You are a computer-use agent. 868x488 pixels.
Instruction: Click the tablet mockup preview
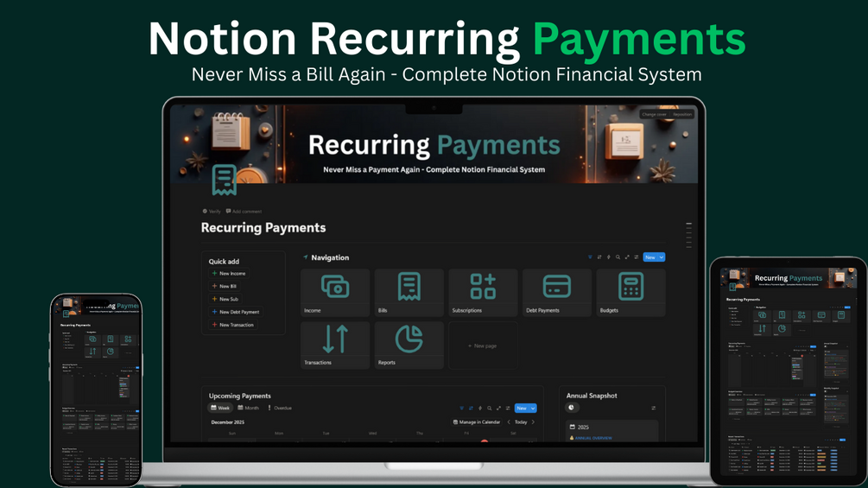[x=789, y=371]
